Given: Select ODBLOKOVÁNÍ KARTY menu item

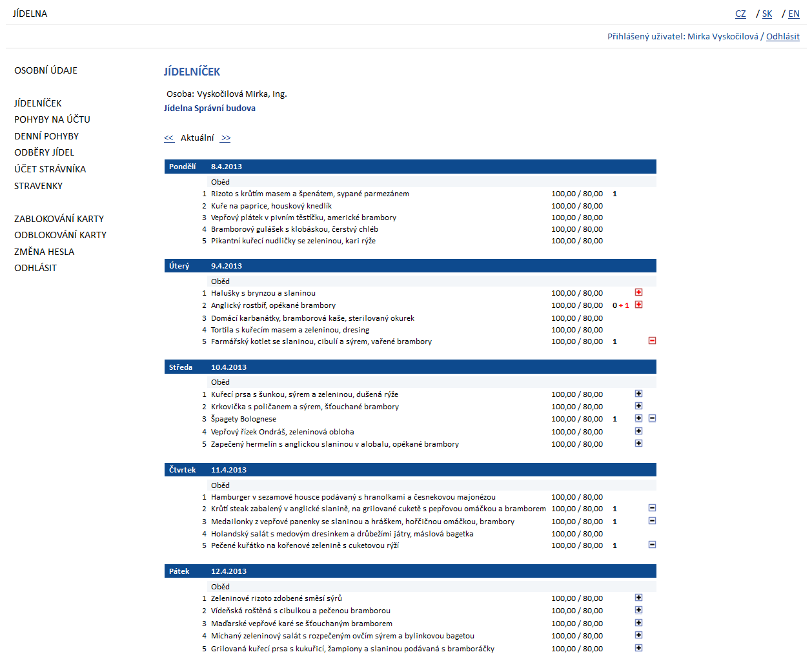Looking at the screenshot, I should point(61,235).
